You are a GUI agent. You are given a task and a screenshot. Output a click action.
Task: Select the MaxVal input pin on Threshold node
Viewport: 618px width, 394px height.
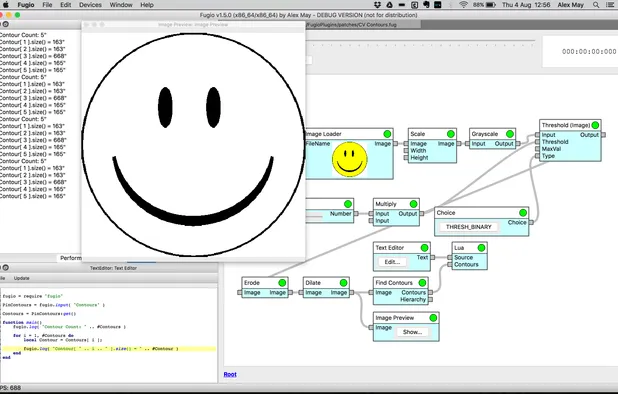[537, 149]
